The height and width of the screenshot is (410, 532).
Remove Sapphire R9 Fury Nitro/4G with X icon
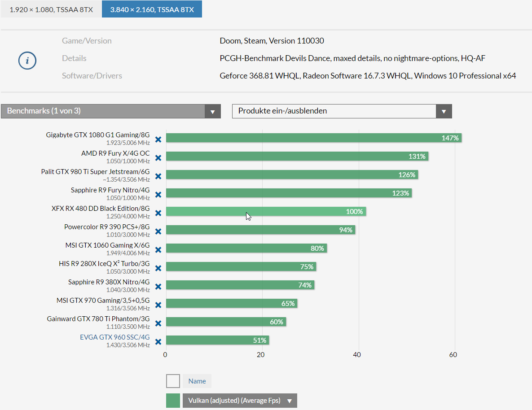[x=158, y=195]
